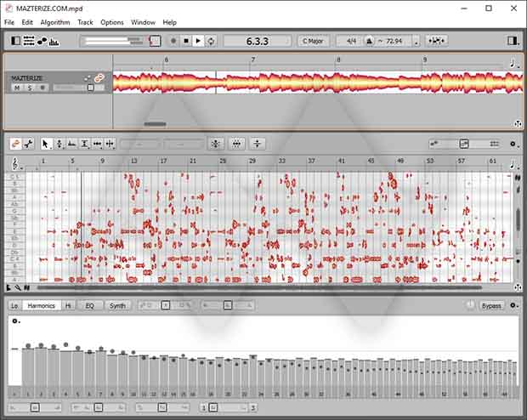This screenshot has height=420, width=527.
Task: Click bar 33 in note editor ruler
Action: [282, 161]
